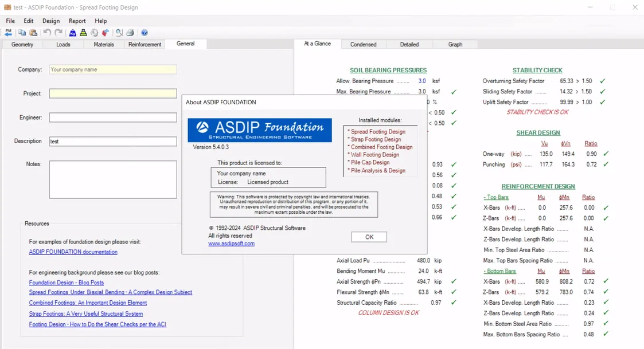Click 'Pile Analysis & Design' in installed modules
The width and height of the screenshot is (644, 349).
[x=378, y=170]
